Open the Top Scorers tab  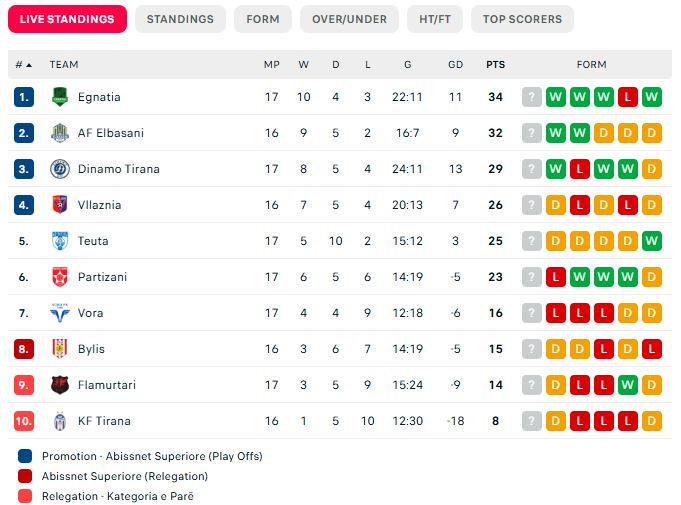pos(522,19)
